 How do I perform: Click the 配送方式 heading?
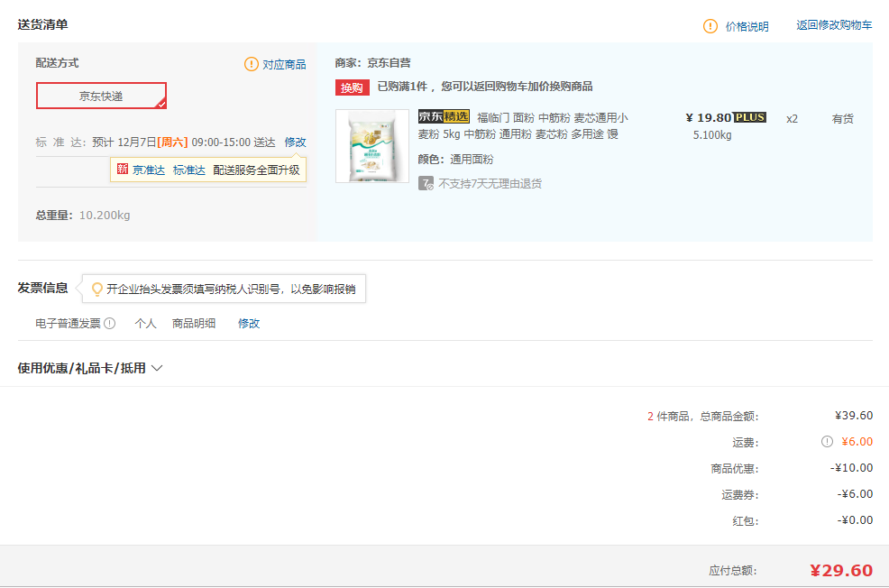coord(57,63)
